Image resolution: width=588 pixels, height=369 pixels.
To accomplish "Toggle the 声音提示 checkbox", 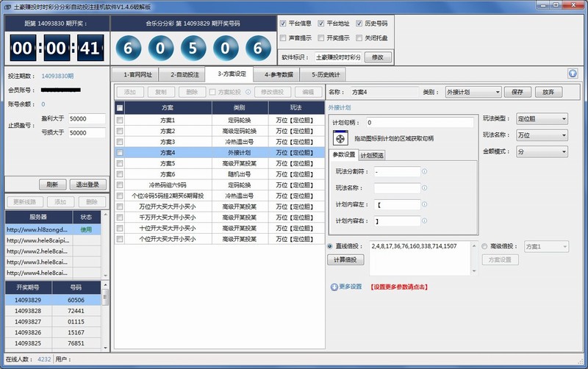I will click(x=284, y=37).
